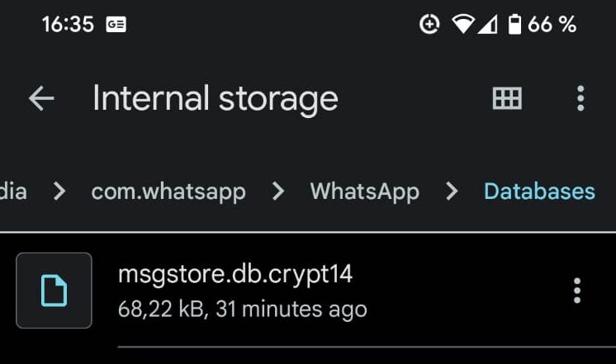Tap the Internal storage title
This screenshot has width=616, height=364.
pyautogui.click(x=215, y=99)
